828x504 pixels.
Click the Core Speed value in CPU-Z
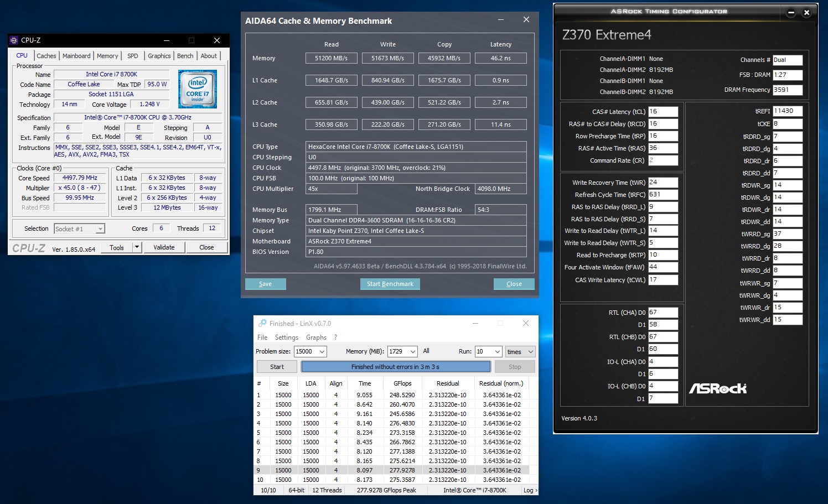(x=80, y=178)
